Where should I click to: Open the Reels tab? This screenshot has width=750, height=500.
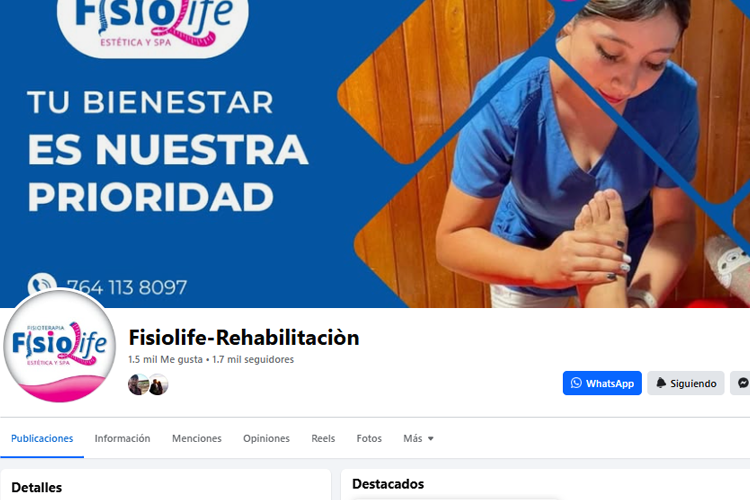point(323,438)
